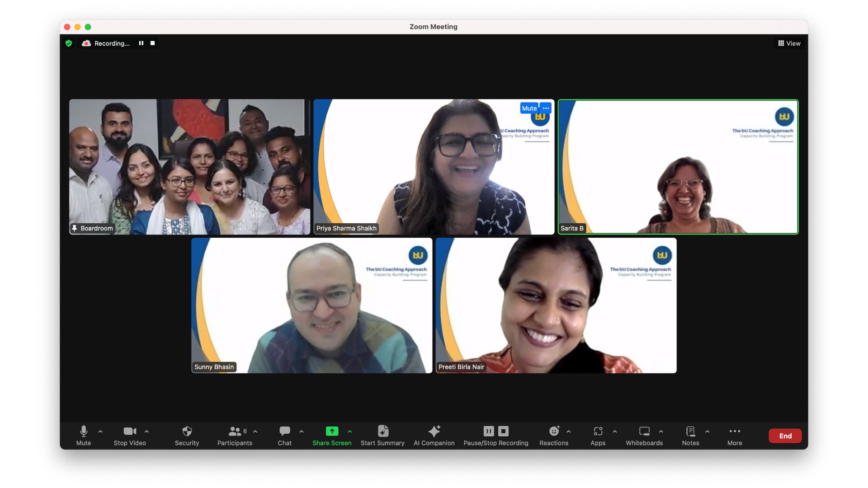Toggle camera with Stop Video
This screenshot has height=488, width=868.
(x=130, y=431)
